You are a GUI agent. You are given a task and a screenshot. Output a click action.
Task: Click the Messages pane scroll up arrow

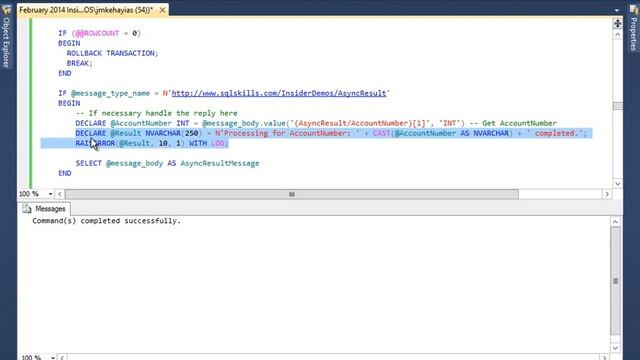(x=615, y=222)
